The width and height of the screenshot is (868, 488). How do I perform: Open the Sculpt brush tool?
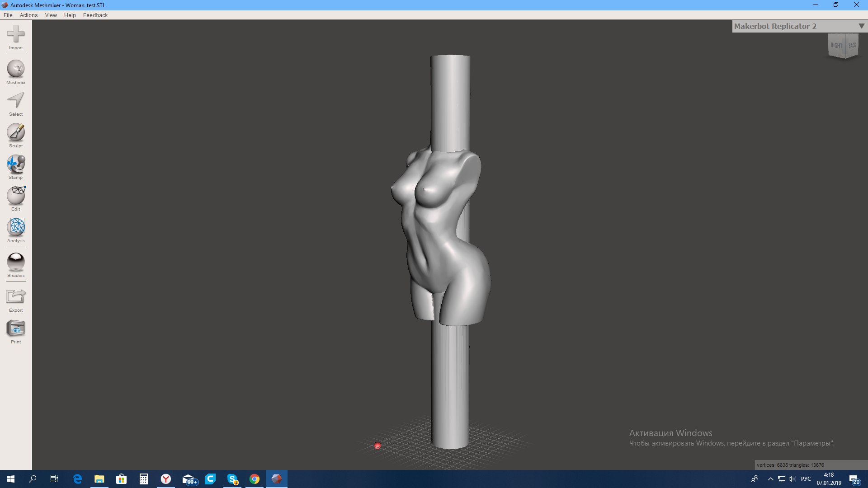click(16, 132)
